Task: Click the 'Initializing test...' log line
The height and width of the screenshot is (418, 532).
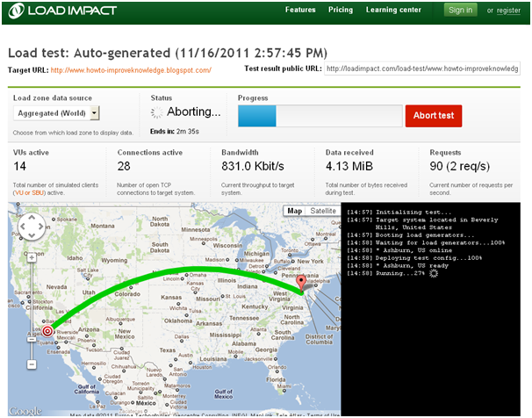Action: pos(399,213)
